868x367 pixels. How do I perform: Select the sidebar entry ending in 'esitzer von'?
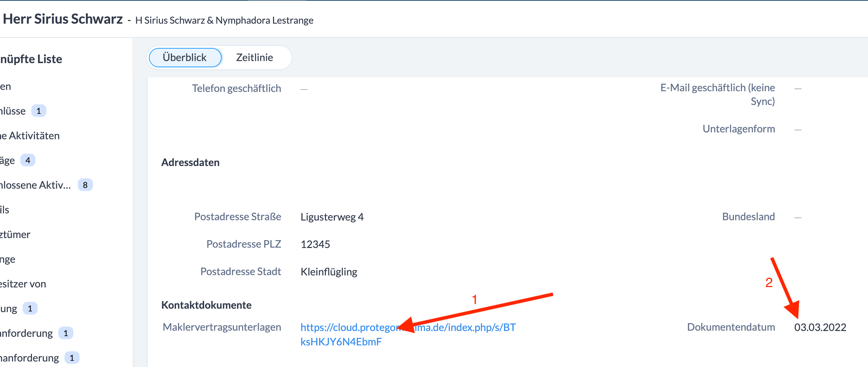click(23, 284)
